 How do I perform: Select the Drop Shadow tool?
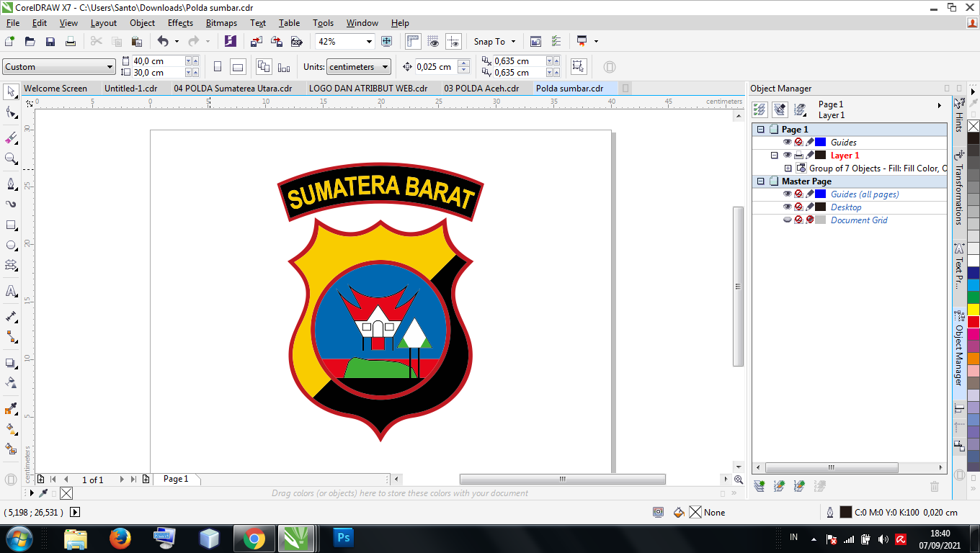point(11,363)
